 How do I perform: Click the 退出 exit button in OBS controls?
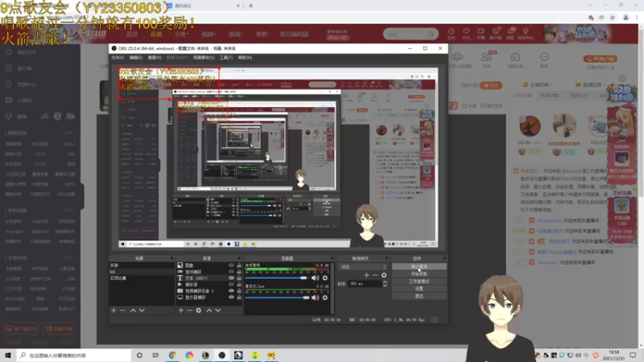coord(419,296)
